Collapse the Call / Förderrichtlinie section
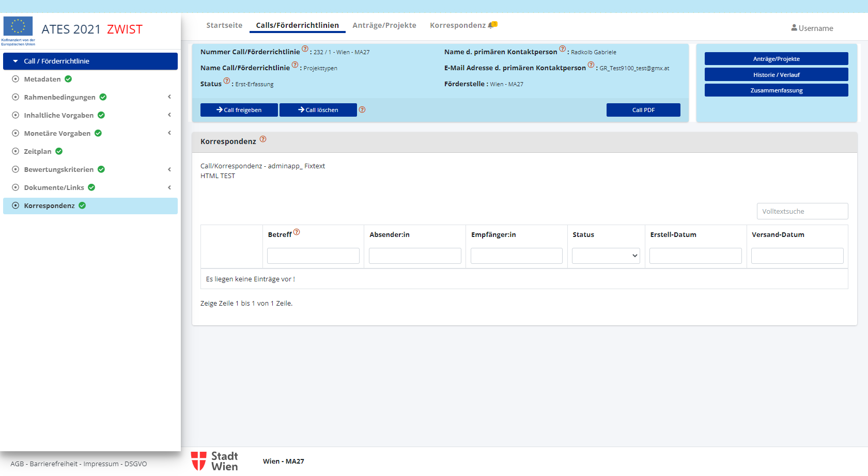Viewport: 868px width, 476px height. coord(16,61)
